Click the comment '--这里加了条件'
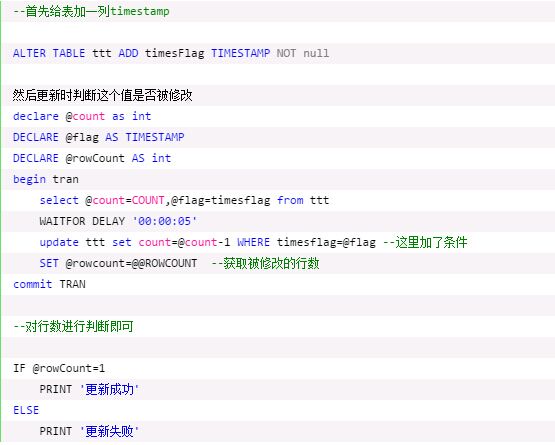555x445 pixels. [425, 242]
